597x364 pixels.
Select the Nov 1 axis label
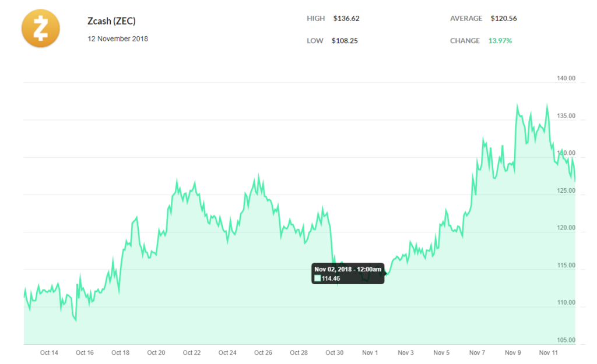click(x=370, y=352)
